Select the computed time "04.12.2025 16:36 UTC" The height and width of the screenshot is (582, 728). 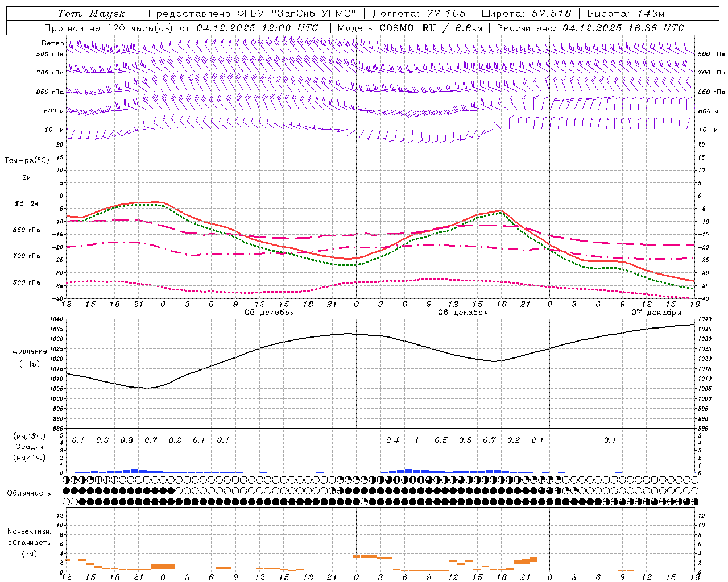[x=623, y=28]
